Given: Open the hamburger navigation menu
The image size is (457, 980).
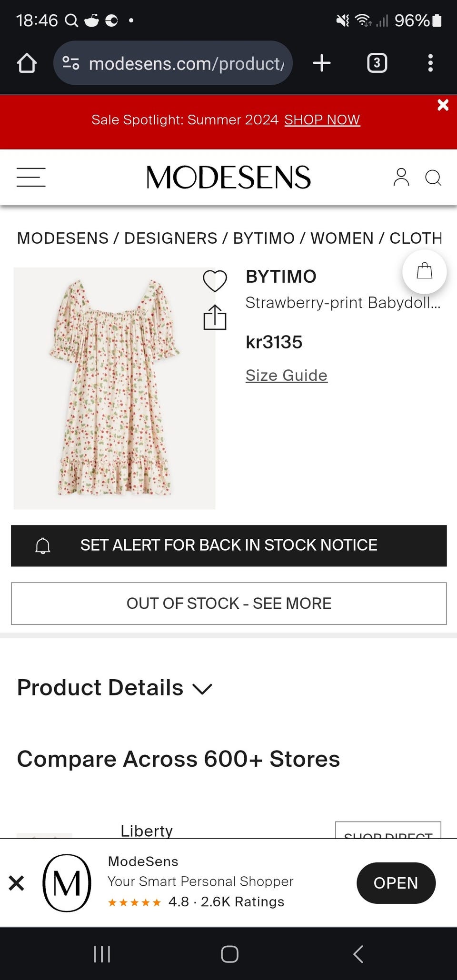Looking at the screenshot, I should (x=31, y=177).
